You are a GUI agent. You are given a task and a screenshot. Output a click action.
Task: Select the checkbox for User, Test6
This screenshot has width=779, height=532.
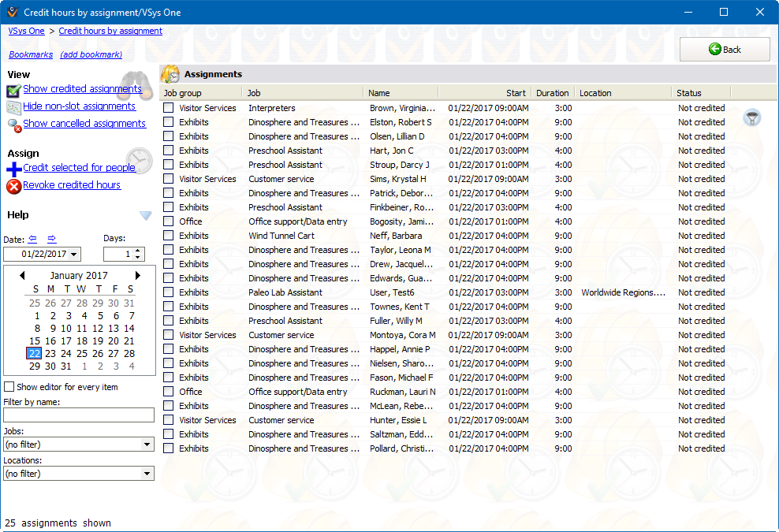168,292
